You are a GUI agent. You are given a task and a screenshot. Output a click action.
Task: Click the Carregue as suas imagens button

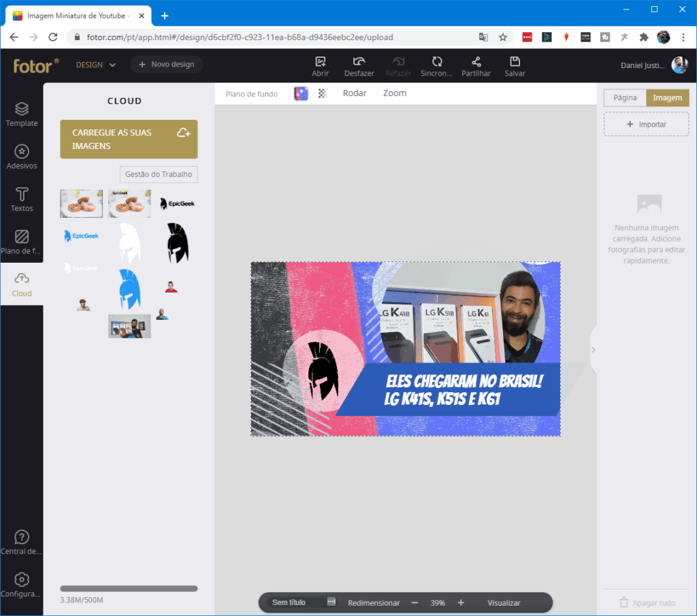129,140
